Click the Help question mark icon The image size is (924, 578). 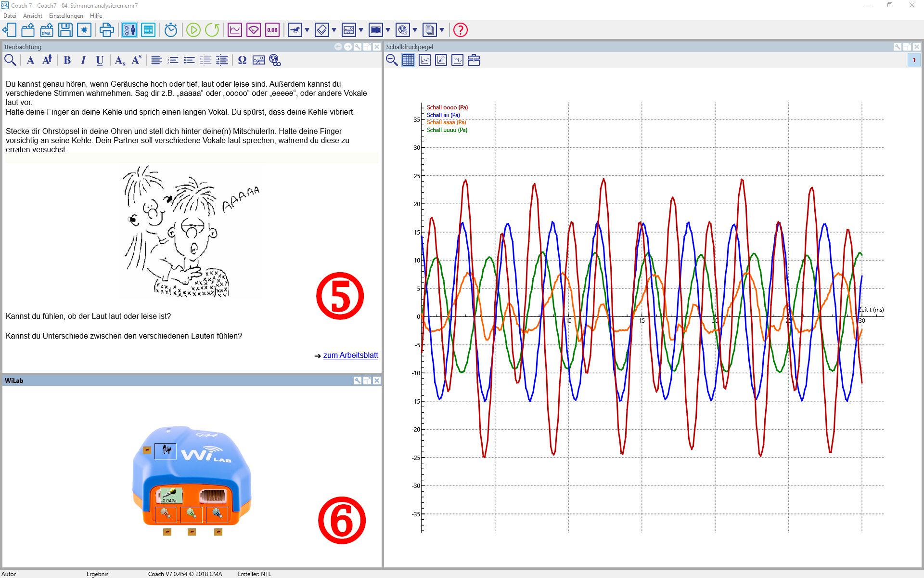(x=461, y=30)
